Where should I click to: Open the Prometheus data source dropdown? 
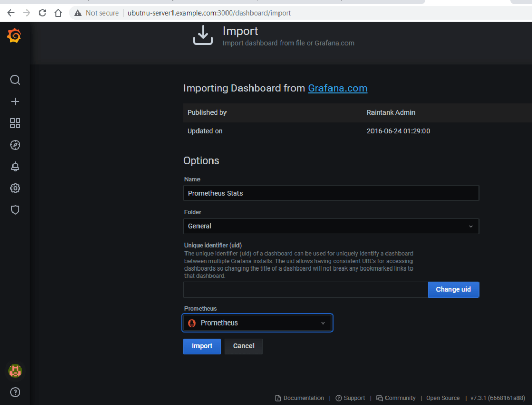258,323
